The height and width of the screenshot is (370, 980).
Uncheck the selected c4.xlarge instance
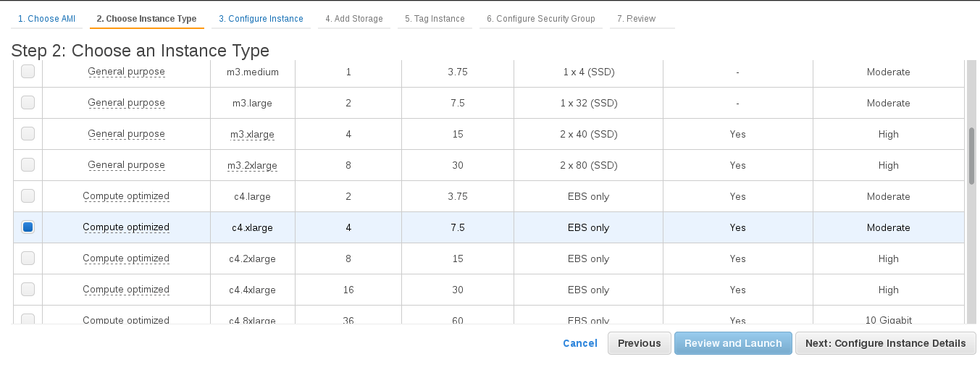[28, 227]
